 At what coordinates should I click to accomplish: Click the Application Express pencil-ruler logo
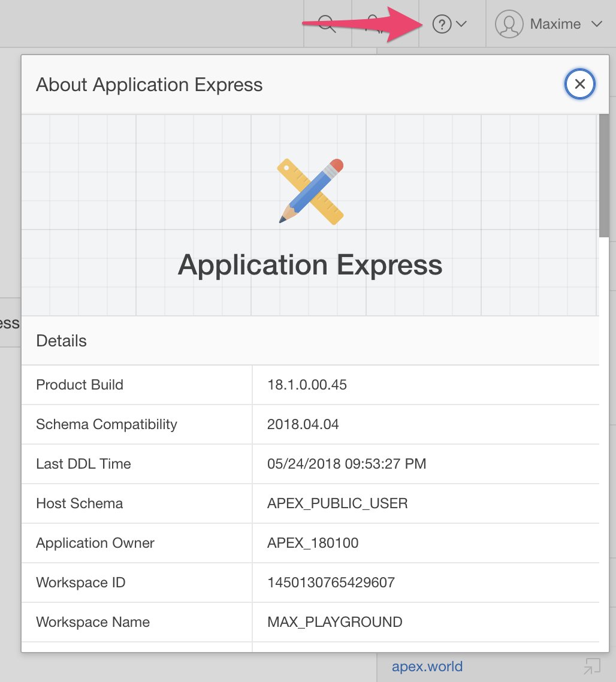tap(310, 191)
